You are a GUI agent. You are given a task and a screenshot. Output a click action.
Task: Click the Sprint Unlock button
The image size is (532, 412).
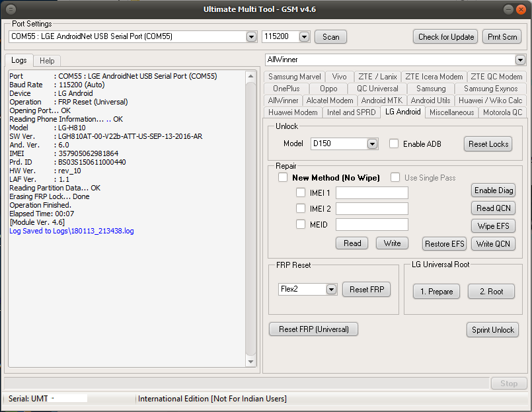[x=492, y=330]
